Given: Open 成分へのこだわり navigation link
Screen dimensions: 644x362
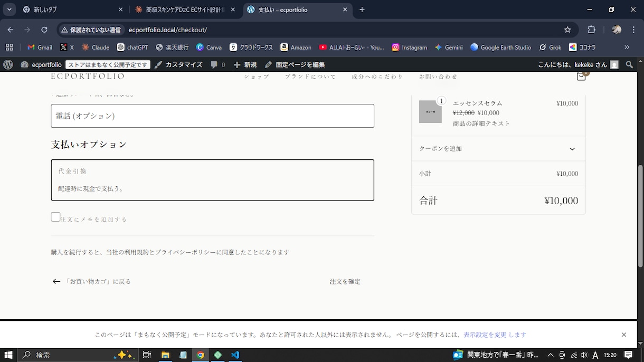Looking at the screenshot, I should (x=377, y=77).
